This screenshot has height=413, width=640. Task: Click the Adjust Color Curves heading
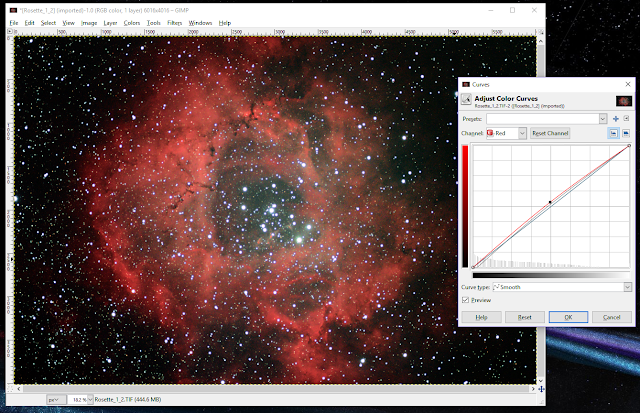506,98
